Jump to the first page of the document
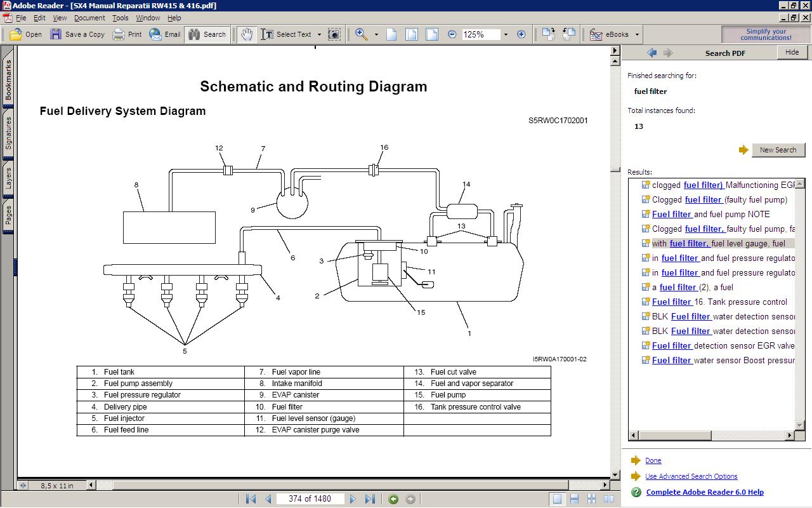Viewport: 812px width, 508px height. (x=251, y=499)
